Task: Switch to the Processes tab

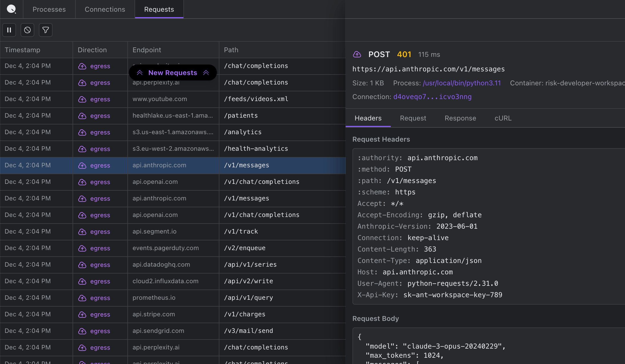Action: point(49,9)
